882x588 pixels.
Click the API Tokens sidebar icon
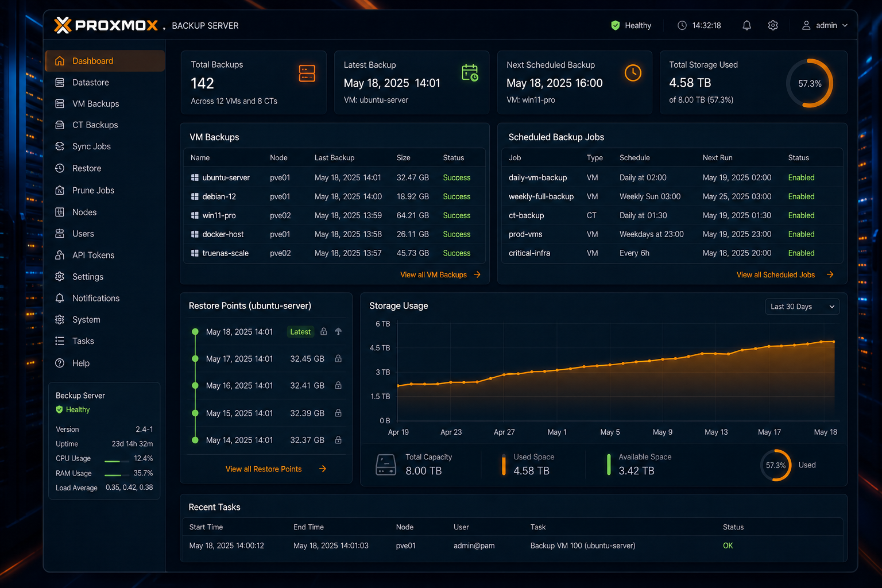[x=60, y=255]
